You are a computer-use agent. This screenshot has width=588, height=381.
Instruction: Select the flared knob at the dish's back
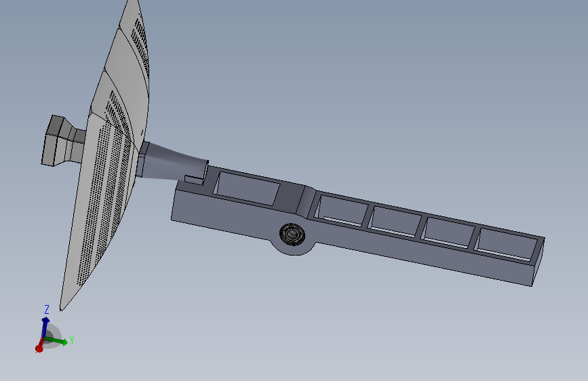62,140
